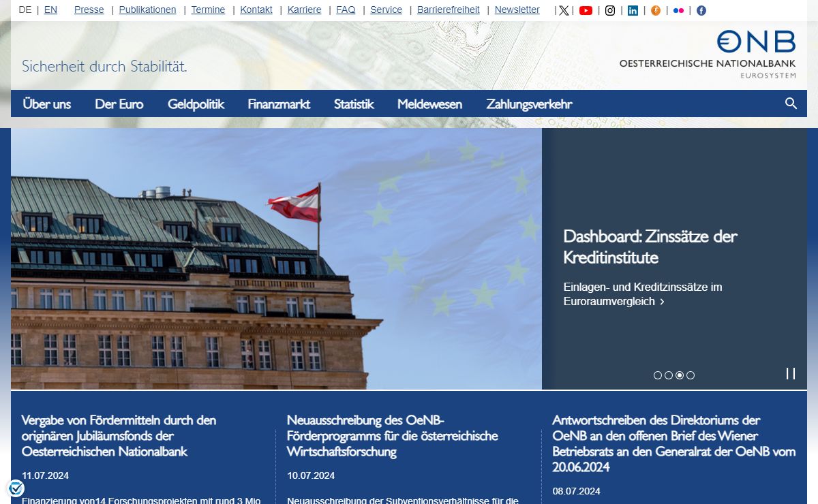Viewport: 818px width, 504px height.
Task: Switch language to DE
Action: 25,10
